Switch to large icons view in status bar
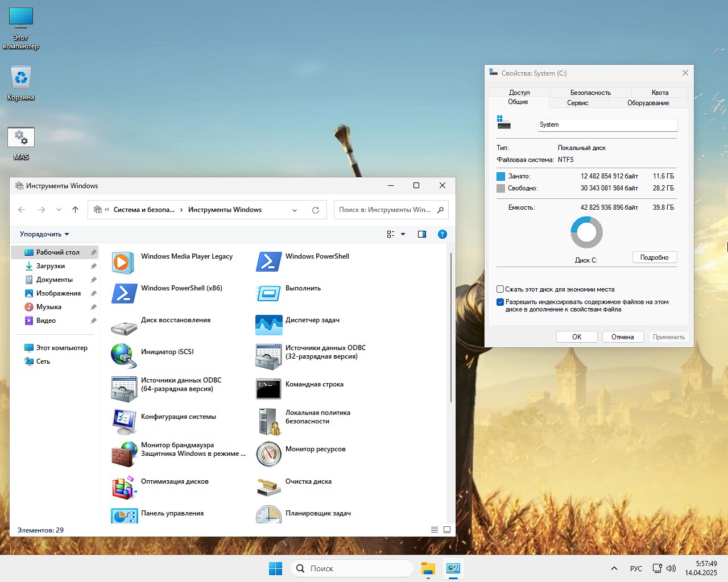728x582 pixels. click(x=447, y=530)
